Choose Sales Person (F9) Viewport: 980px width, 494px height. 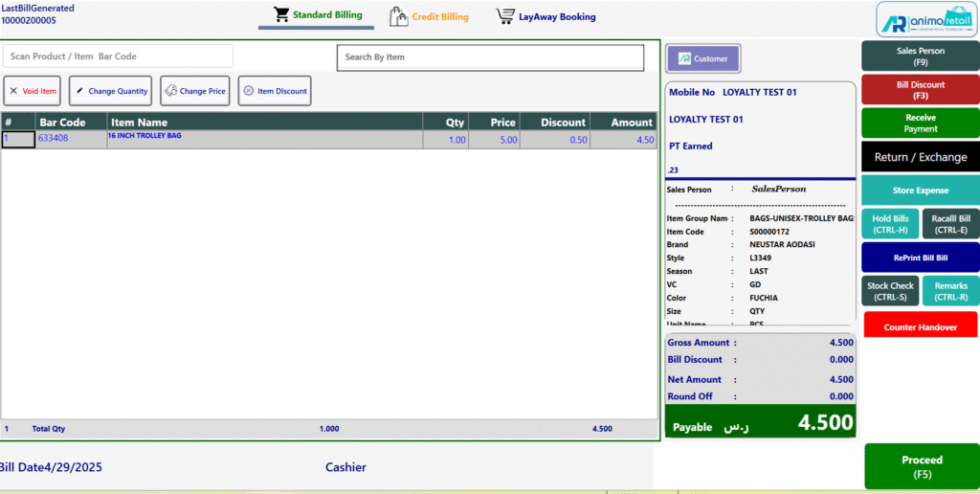click(920, 56)
